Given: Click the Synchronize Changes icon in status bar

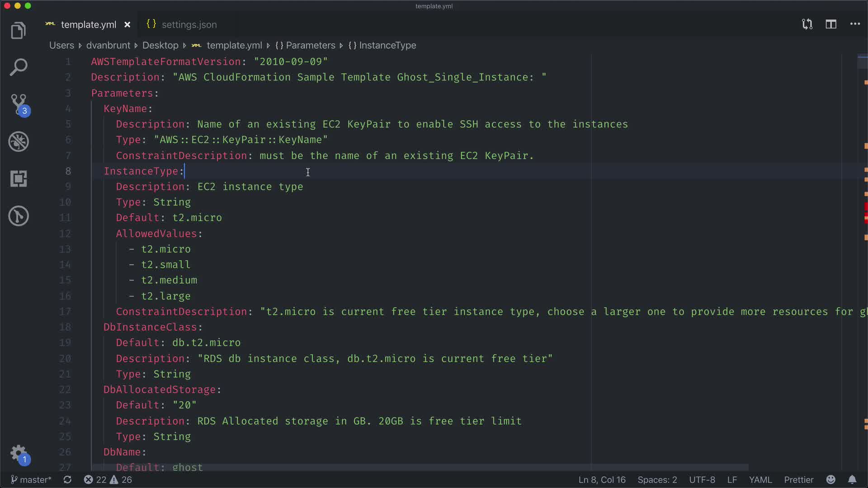Looking at the screenshot, I should 67,480.
